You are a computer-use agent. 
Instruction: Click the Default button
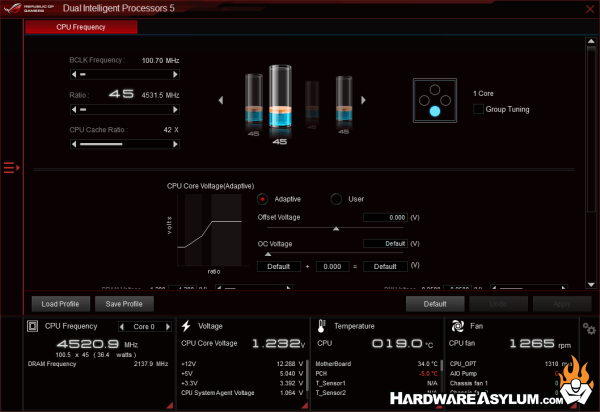435,304
